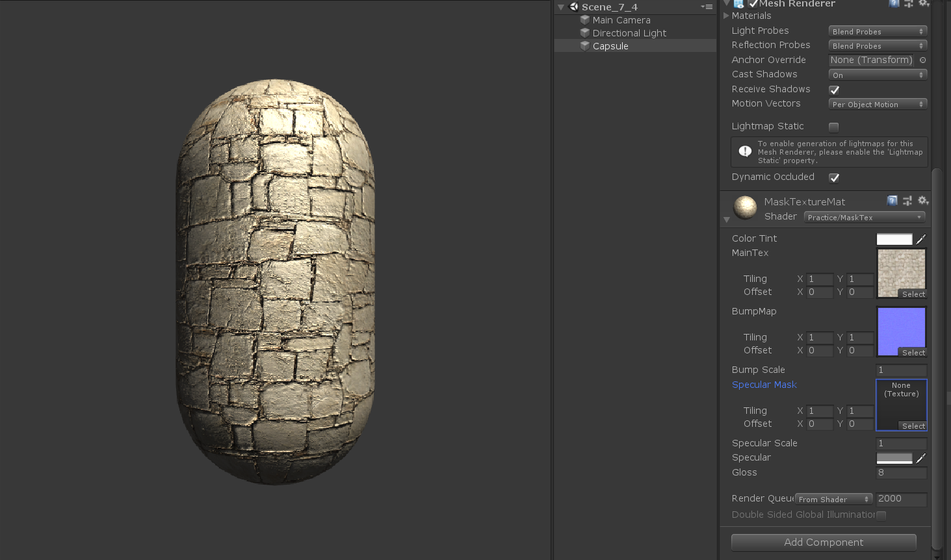This screenshot has width=951, height=560.
Task: Click lightmap warning info icon
Action: point(745,151)
